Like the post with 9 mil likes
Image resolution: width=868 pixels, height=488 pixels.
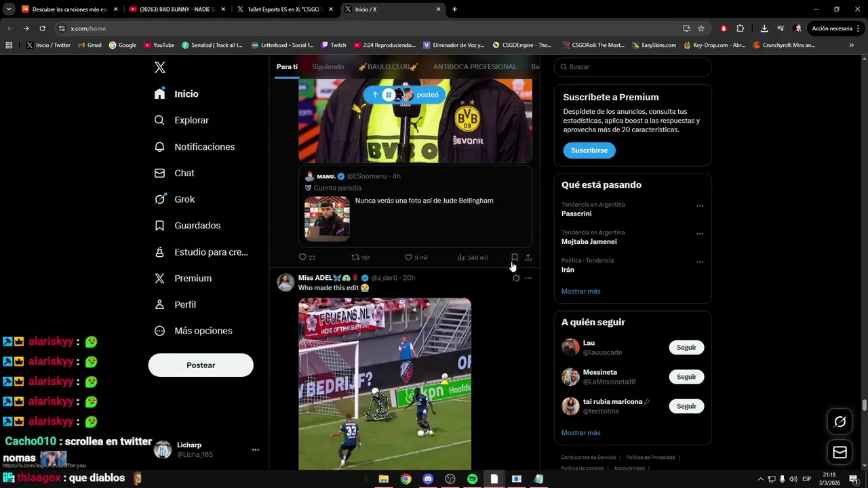tap(416, 258)
